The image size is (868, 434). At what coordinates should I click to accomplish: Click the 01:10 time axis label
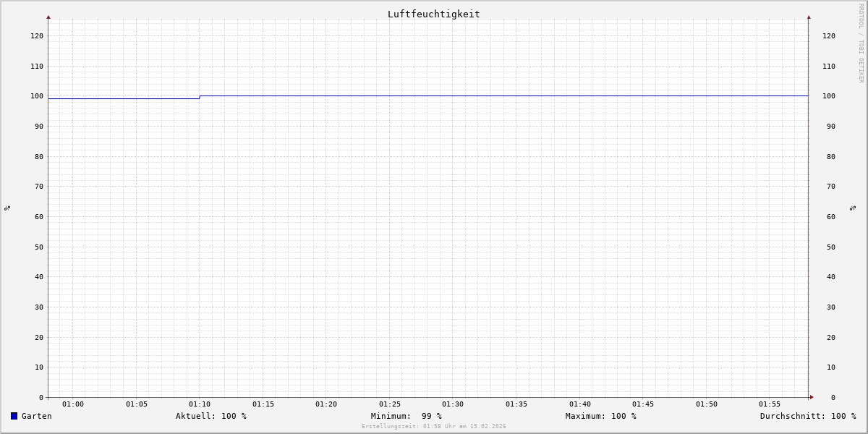(200, 404)
